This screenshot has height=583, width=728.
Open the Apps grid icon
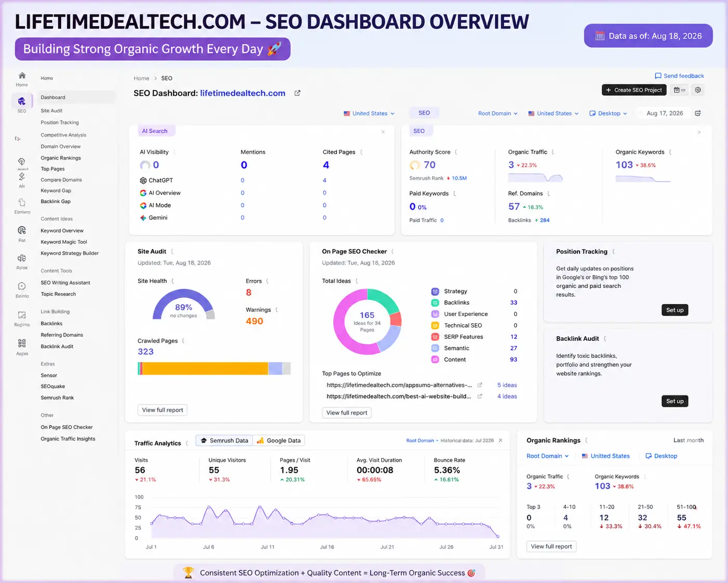click(x=22, y=343)
